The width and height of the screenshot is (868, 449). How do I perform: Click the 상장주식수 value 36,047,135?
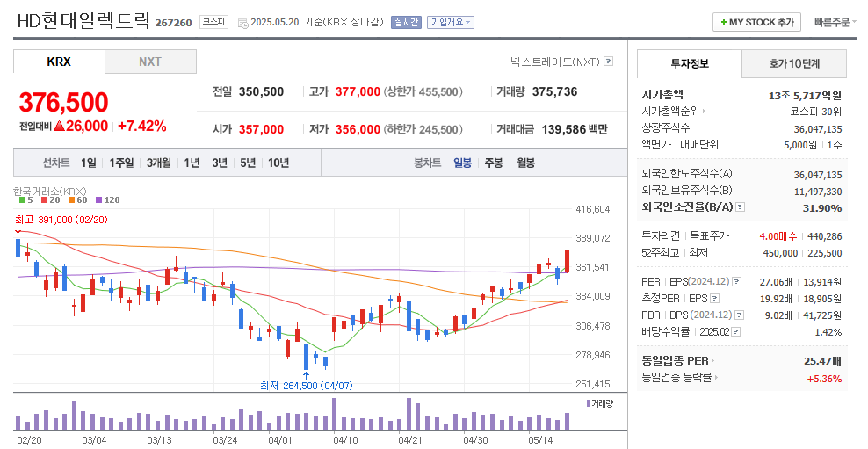818,129
